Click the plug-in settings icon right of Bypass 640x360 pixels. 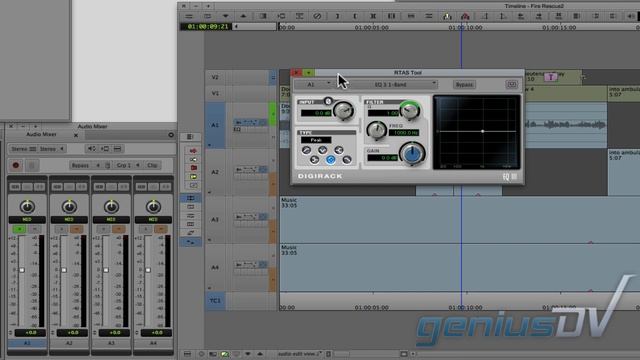(511, 84)
